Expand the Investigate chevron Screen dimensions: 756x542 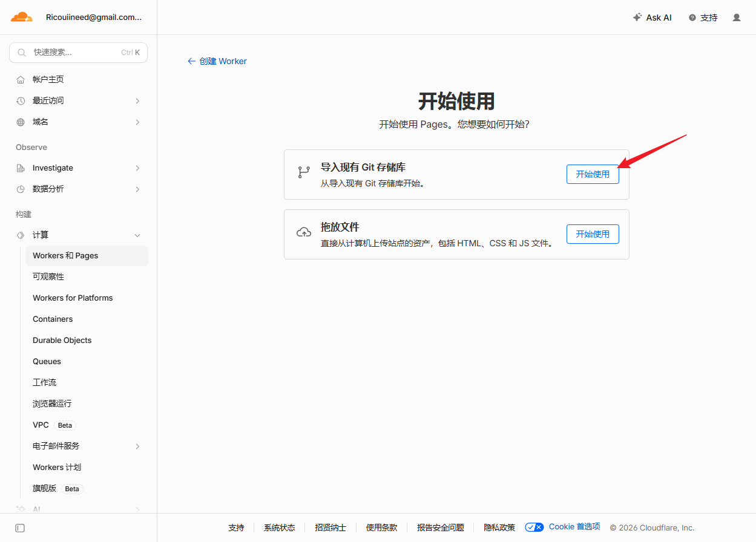point(137,168)
